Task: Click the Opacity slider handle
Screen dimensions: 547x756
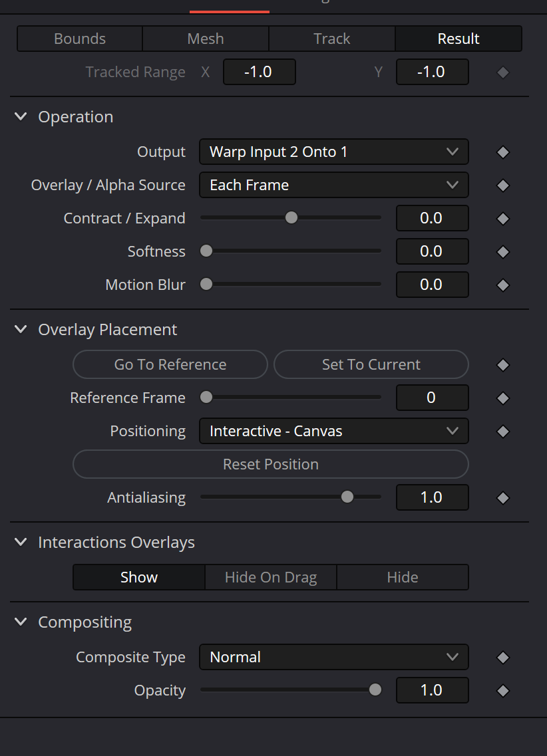Action: [375, 690]
